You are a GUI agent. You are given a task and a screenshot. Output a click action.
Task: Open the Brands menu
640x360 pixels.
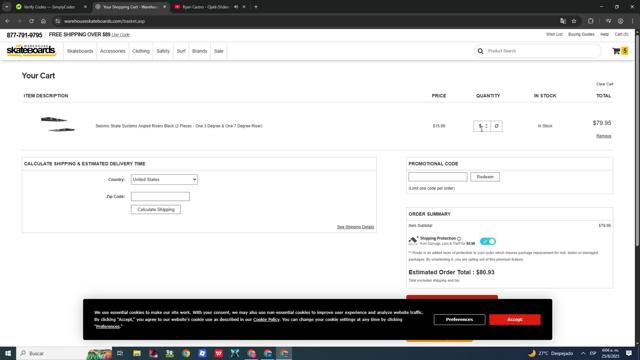click(x=200, y=51)
